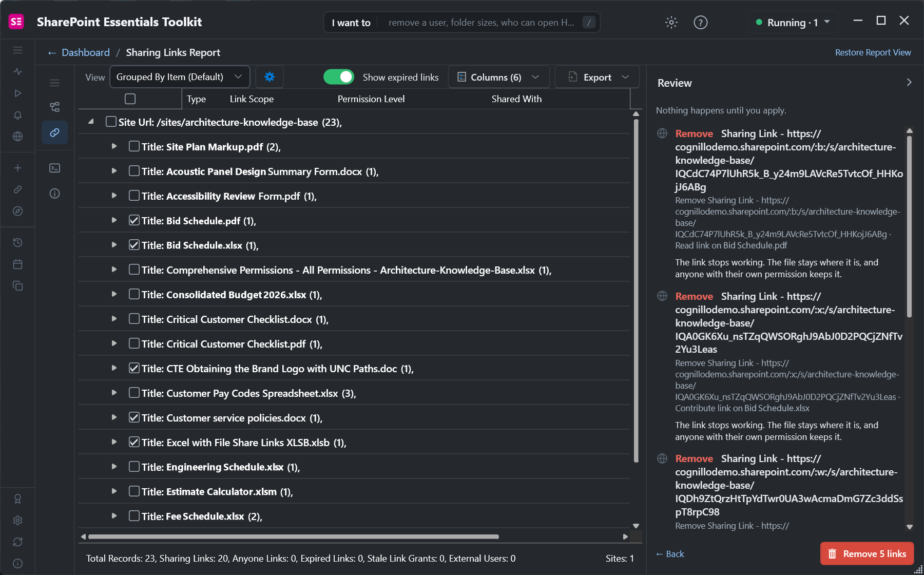Uncheck the Bid Schedule.pdf checkbox
The width and height of the screenshot is (924, 575).
click(x=134, y=220)
